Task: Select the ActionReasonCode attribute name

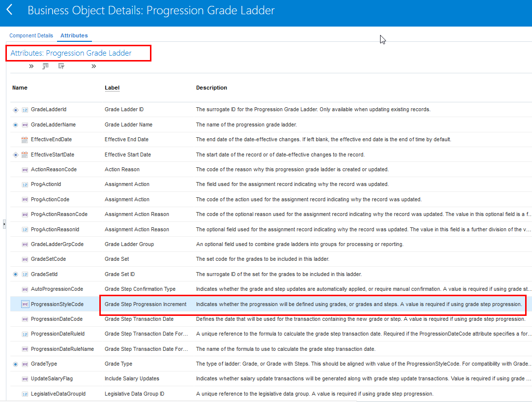Action: click(x=54, y=169)
